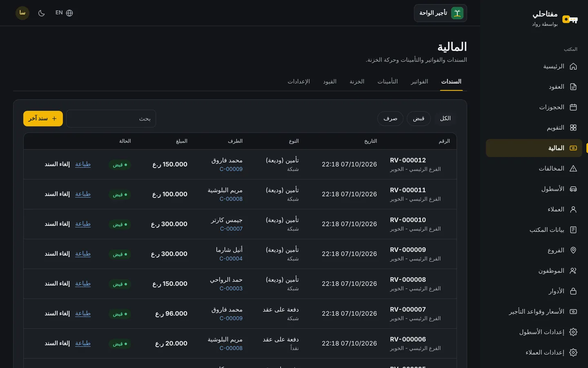Click the المالية sidebar item
The height and width of the screenshot is (368, 588).
pyautogui.click(x=534, y=148)
